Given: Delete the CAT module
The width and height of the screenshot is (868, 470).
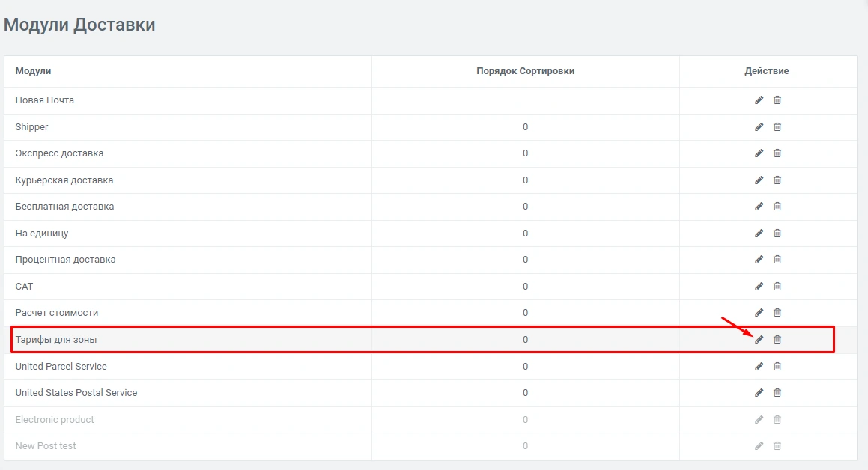Looking at the screenshot, I should [777, 287].
